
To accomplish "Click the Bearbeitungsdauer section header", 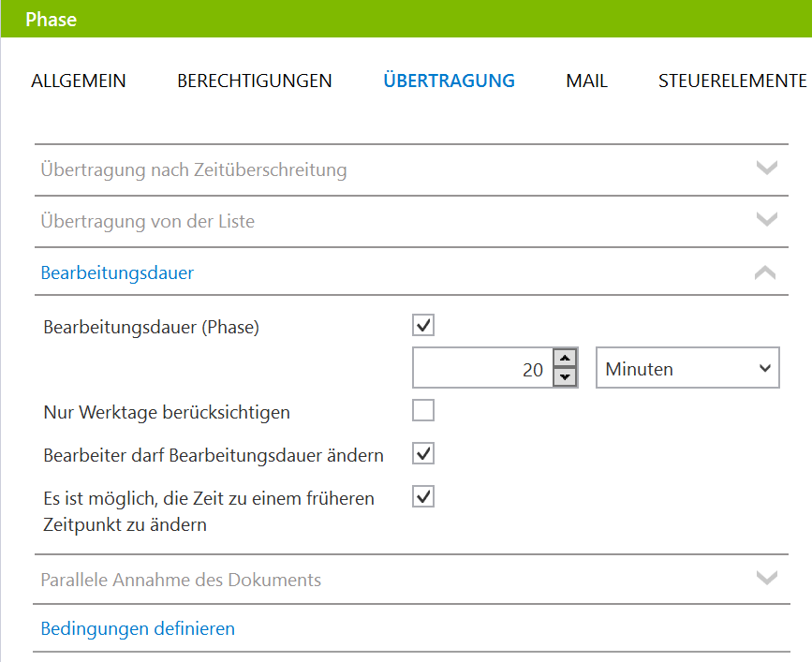I will pyautogui.click(x=411, y=272).
